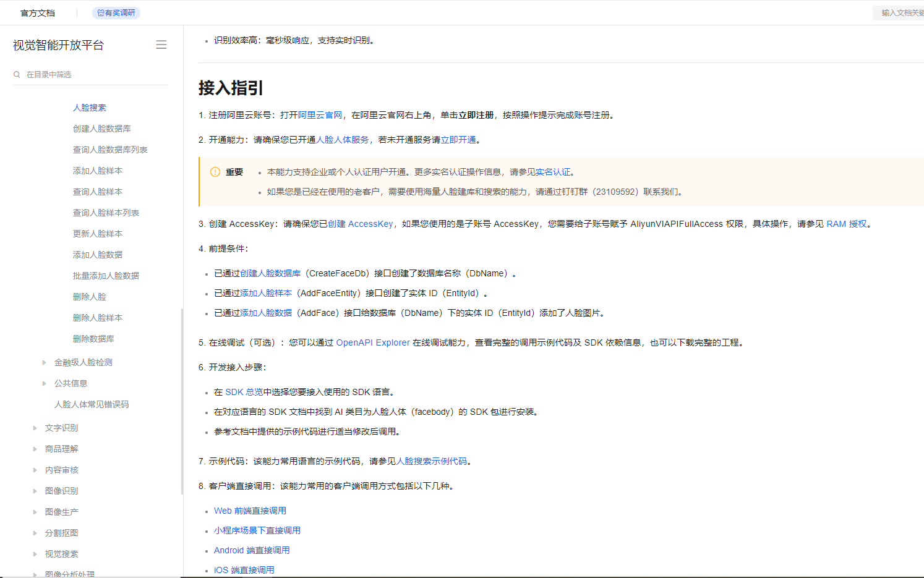Viewport: 924px width, 578px height.
Task: Expand the 图像生产 category arrow
Action: click(x=35, y=512)
